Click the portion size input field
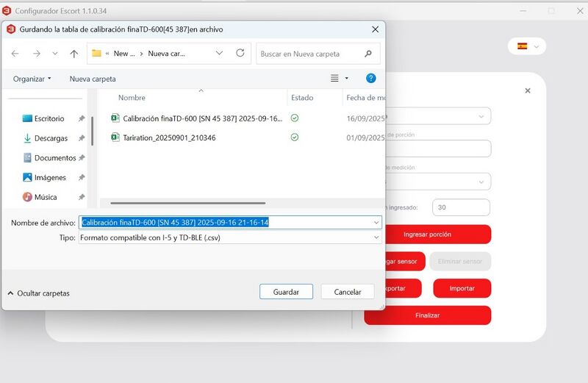Screen dimensions: 588x383 [438, 149]
